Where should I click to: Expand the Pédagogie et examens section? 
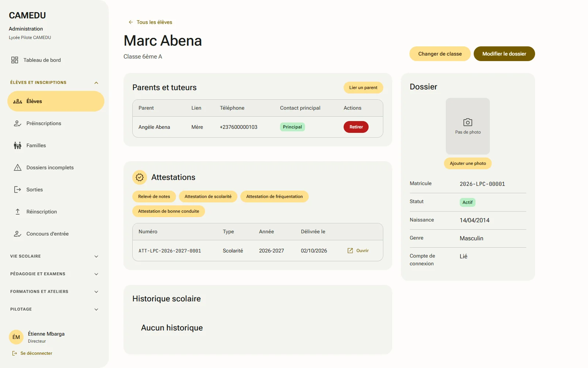click(96, 274)
